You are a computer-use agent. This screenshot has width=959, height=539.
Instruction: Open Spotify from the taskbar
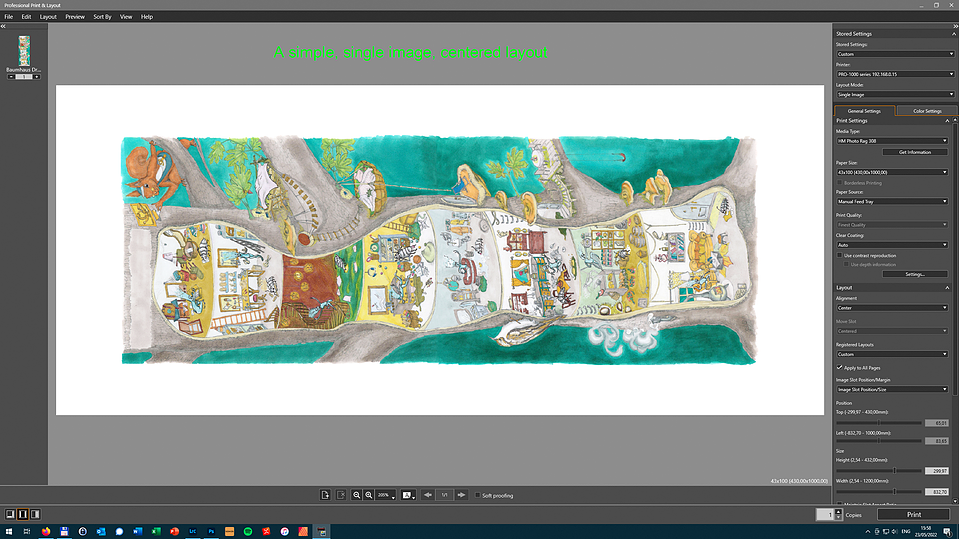tap(248, 532)
